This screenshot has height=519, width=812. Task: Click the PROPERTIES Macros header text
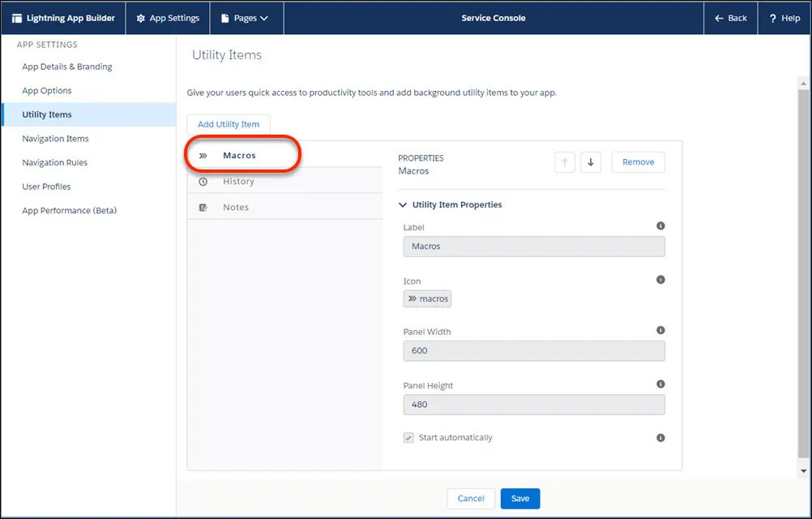pyautogui.click(x=421, y=164)
